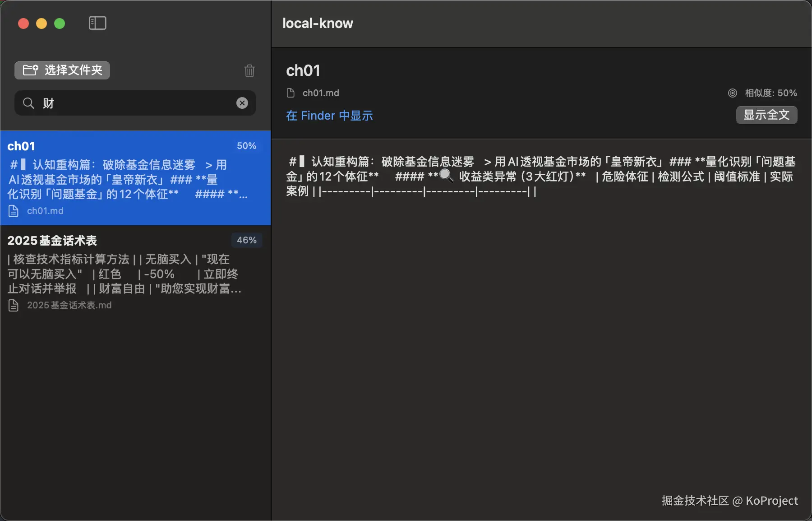Click the ch01.md filename label
Image resolution: width=812 pixels, height=521 pixels.
pos(320,93)
